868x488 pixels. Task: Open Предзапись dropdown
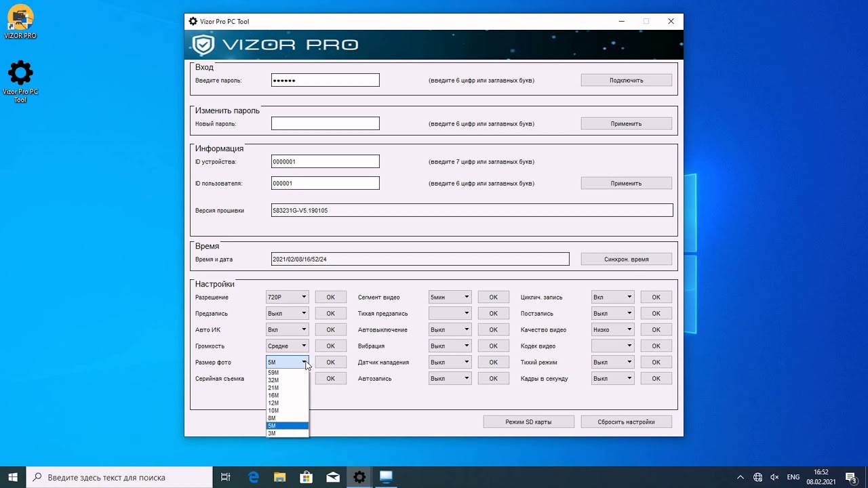point(288,313)
